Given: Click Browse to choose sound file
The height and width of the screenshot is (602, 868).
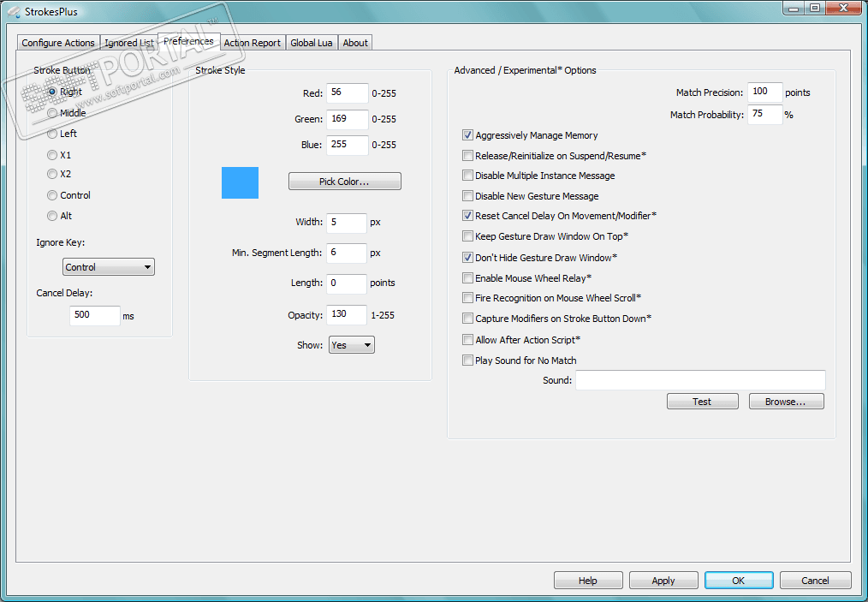Looking at the screenshot, I should [786, 402].
